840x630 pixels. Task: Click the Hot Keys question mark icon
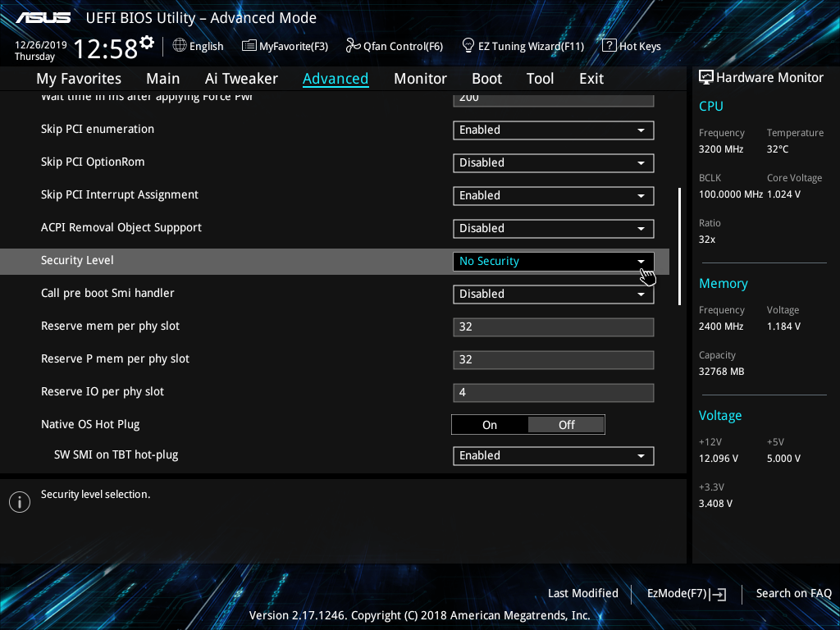[x=609, y=46]
